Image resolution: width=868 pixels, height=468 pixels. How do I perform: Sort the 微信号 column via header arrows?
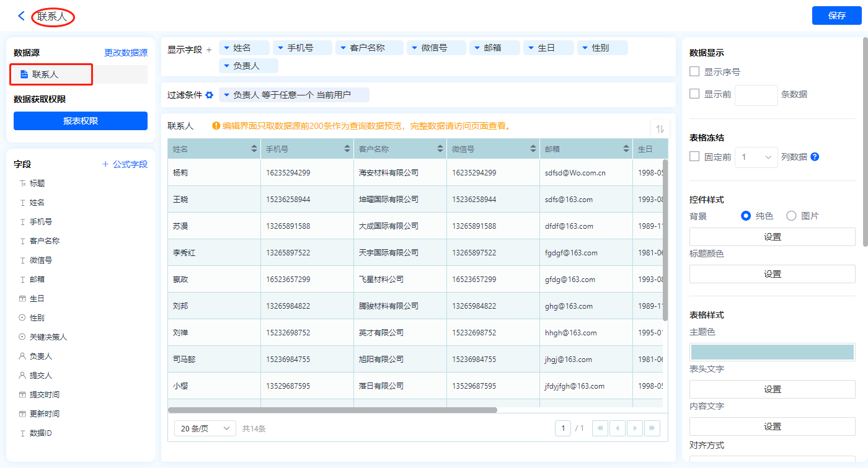tap(533, 149)
